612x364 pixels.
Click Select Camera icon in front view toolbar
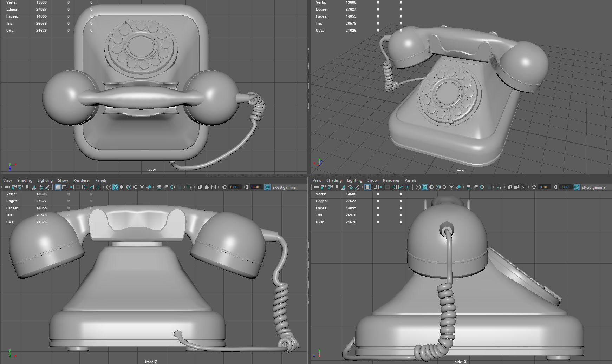pyautogui.click(x=7, y=187)
